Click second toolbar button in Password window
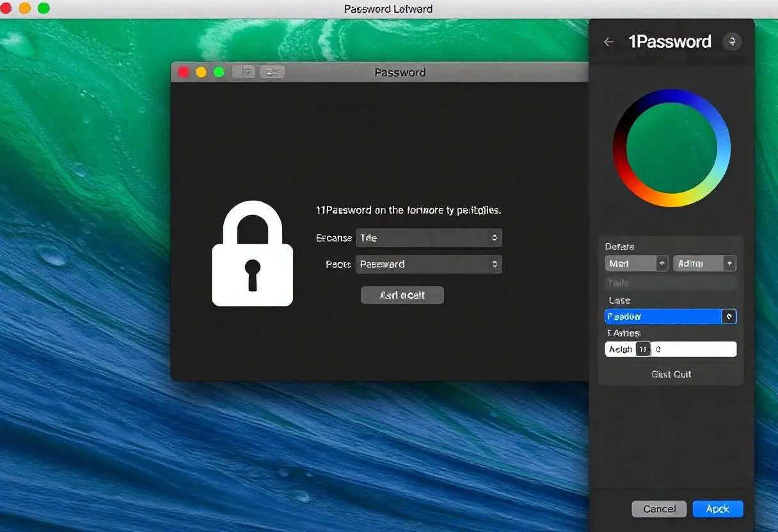Screen dimensions: 778x532 pos(272,72)
